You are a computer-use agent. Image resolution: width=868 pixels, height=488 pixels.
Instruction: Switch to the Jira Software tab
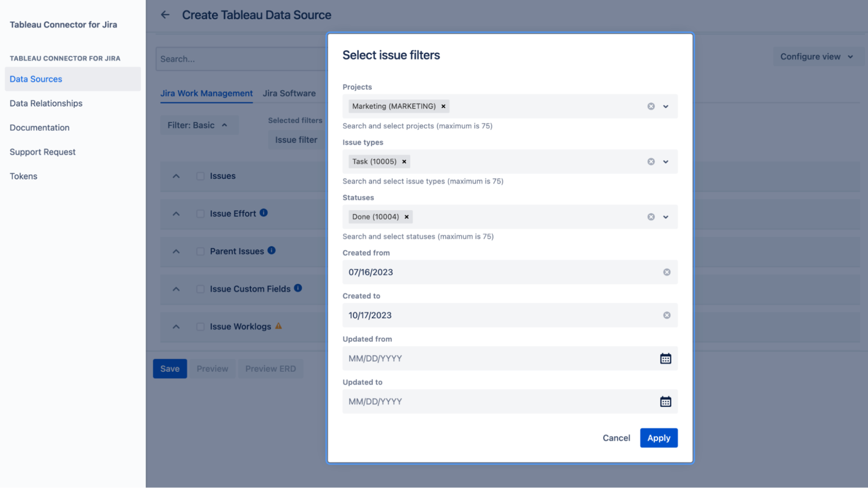[x=289, y=93]
